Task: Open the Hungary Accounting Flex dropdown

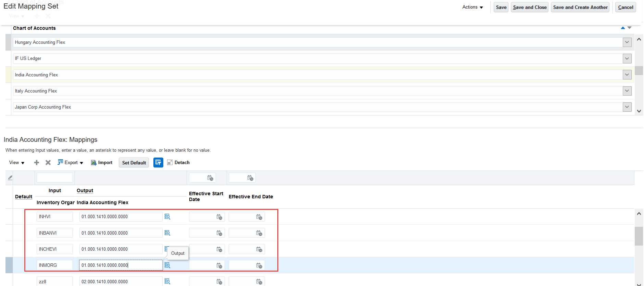Action: click(x=627, y=42)
